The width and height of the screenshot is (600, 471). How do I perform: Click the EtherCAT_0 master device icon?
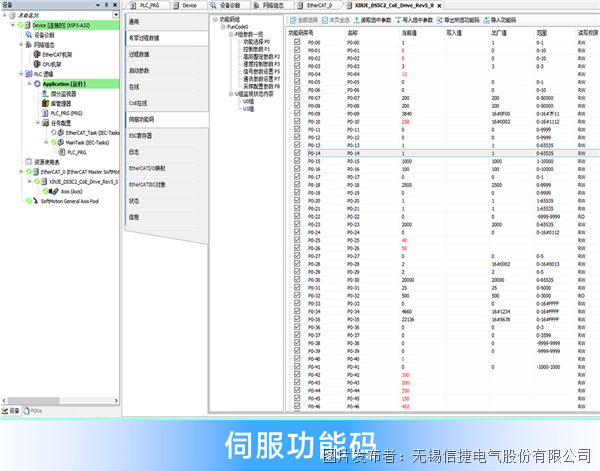36,172
